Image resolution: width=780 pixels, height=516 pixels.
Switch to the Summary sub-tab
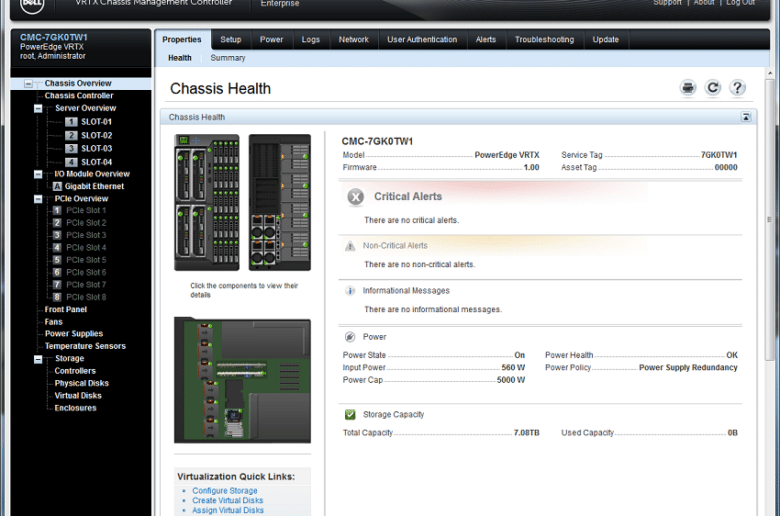point(228,58)
